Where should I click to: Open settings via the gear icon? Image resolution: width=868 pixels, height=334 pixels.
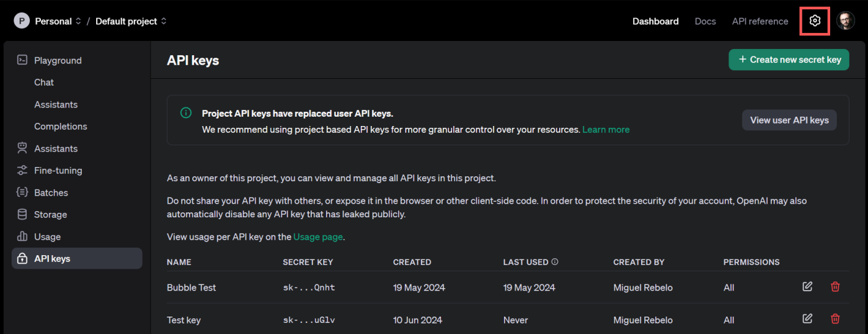pos(815,21)
